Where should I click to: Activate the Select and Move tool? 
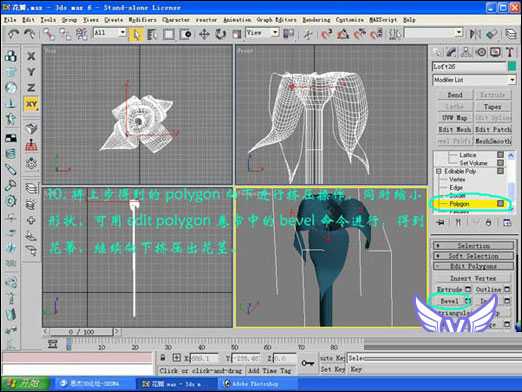[204, 34]
